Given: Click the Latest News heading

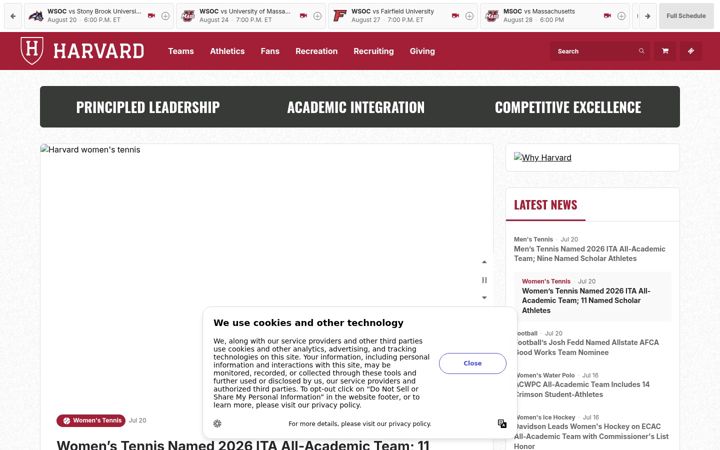Looking at the screenshot, I should (x=546, y=205).
